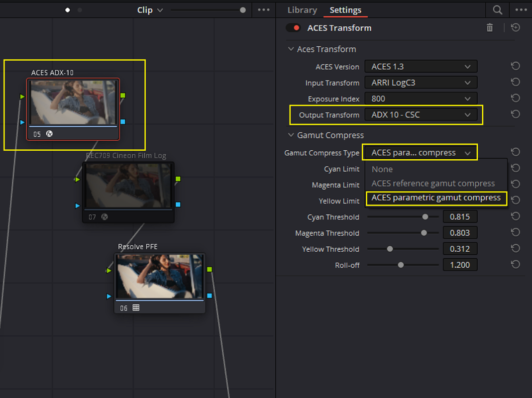The width and height of the screenshot is (532, 398).
Task: Open the node graph three-dot options menu
Action: pos(264,10)
